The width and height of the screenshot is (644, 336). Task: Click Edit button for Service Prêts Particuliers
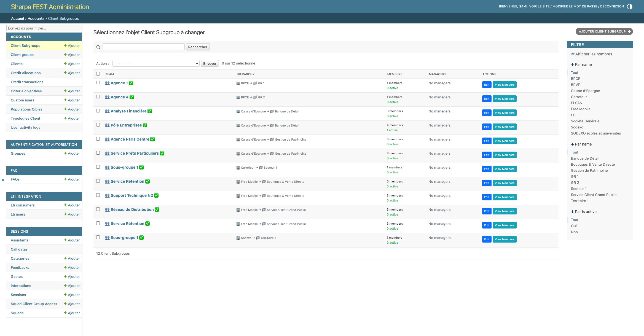[x=487, y=155]
